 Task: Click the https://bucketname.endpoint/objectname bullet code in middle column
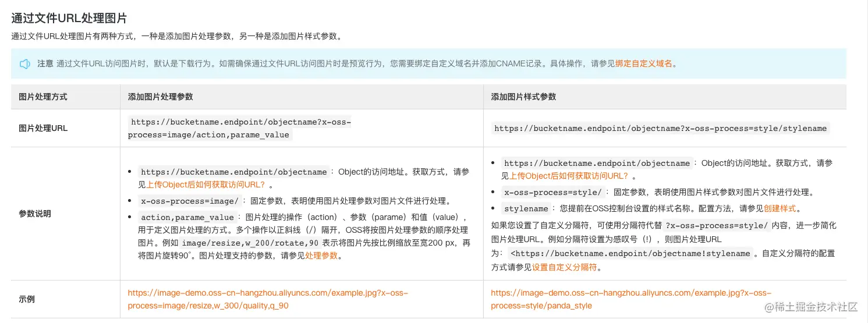[234, 172]
